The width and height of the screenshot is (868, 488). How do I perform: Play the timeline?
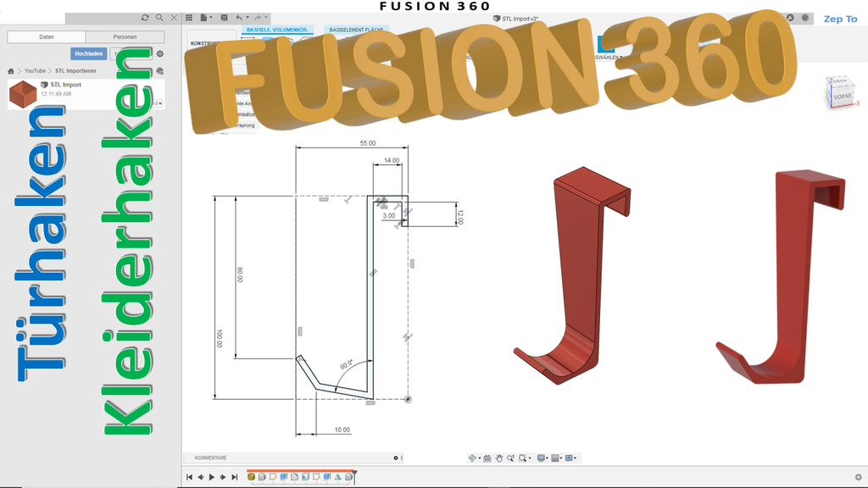click(x=212, y=477)
